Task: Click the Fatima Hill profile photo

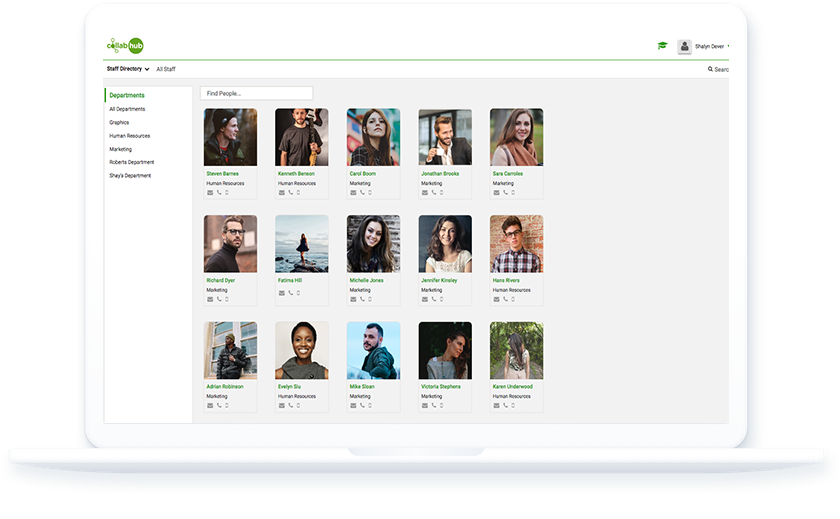Action: coord(302,244)
